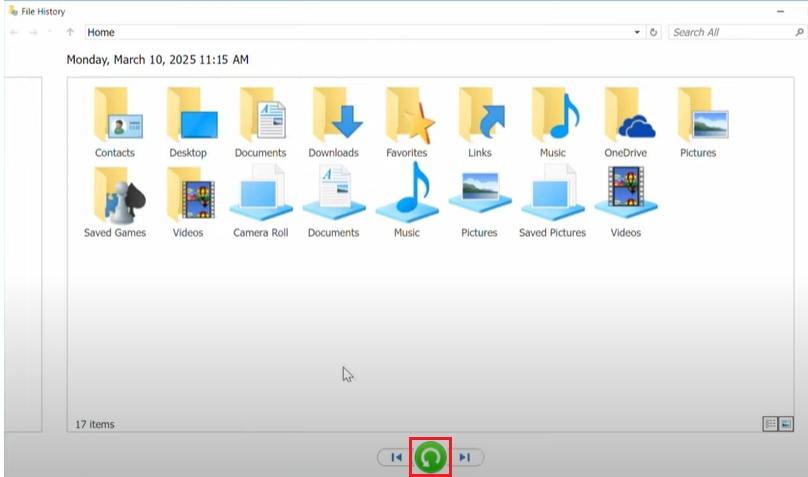Viewport: 808px width, 477px height.
Task: Refresh the current view
Action: pos(653,32)
